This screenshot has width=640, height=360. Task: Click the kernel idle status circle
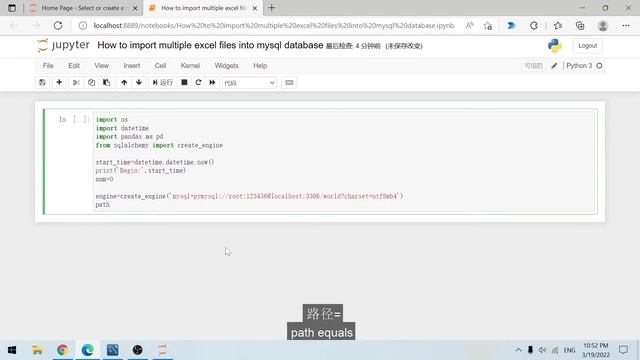[599, 66]
